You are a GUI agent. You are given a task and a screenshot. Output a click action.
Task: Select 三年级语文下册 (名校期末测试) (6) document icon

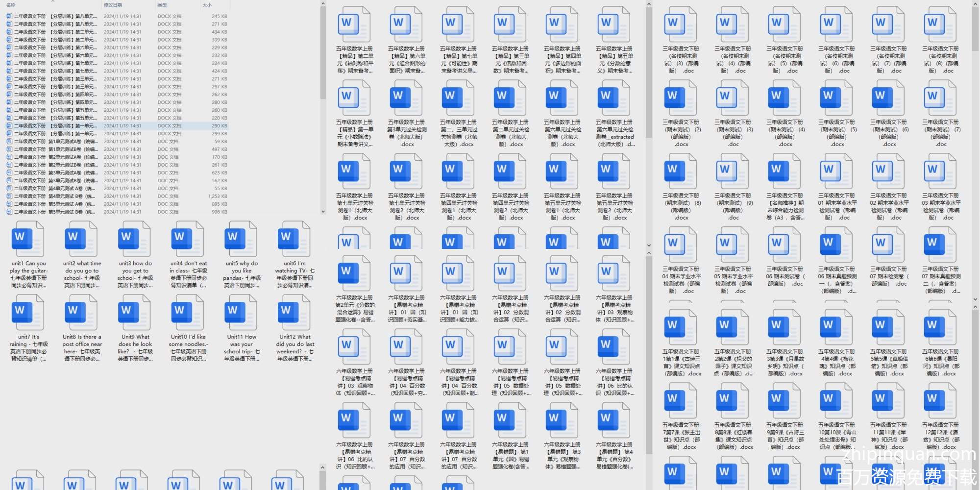coord(837,24)
